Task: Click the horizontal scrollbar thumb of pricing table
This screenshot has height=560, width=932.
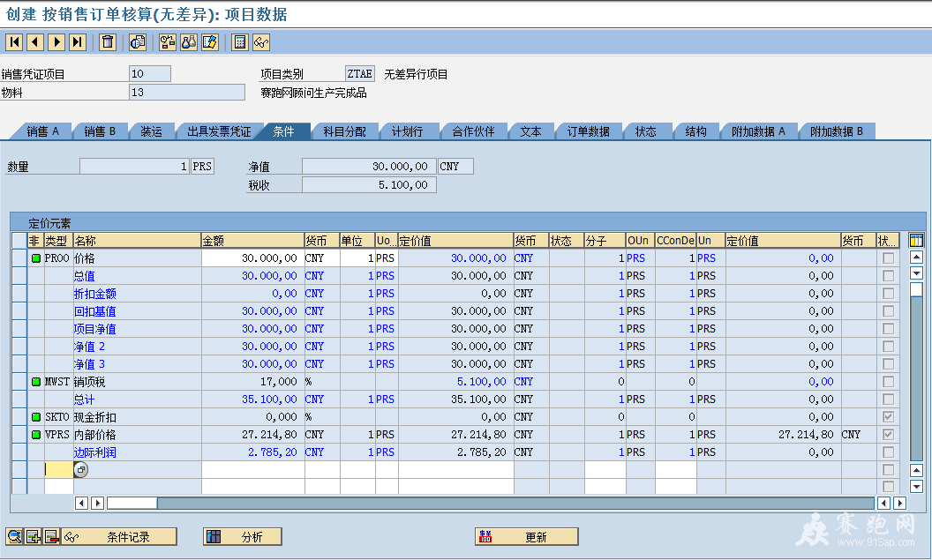Action: pos(132,503)
